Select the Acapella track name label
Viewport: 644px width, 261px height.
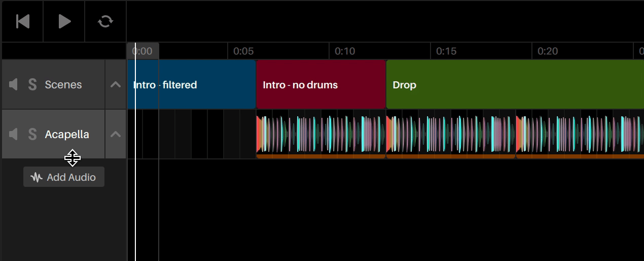tap(67, 134)
